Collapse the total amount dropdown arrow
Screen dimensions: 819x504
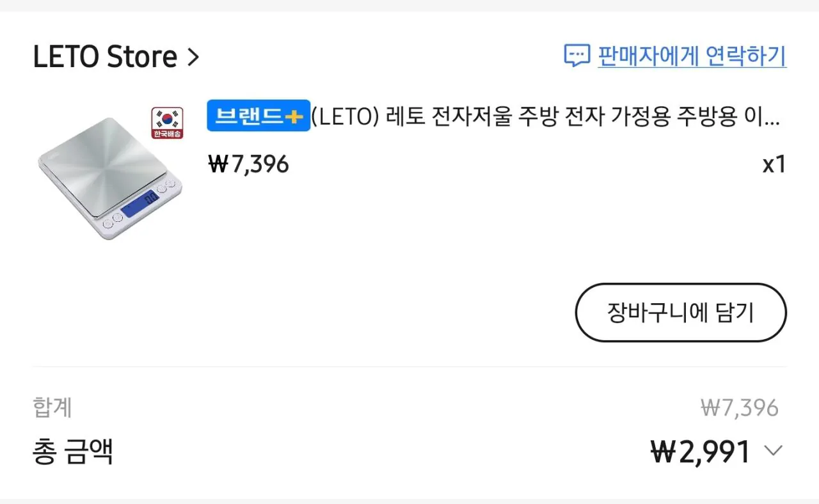(774, 450)
